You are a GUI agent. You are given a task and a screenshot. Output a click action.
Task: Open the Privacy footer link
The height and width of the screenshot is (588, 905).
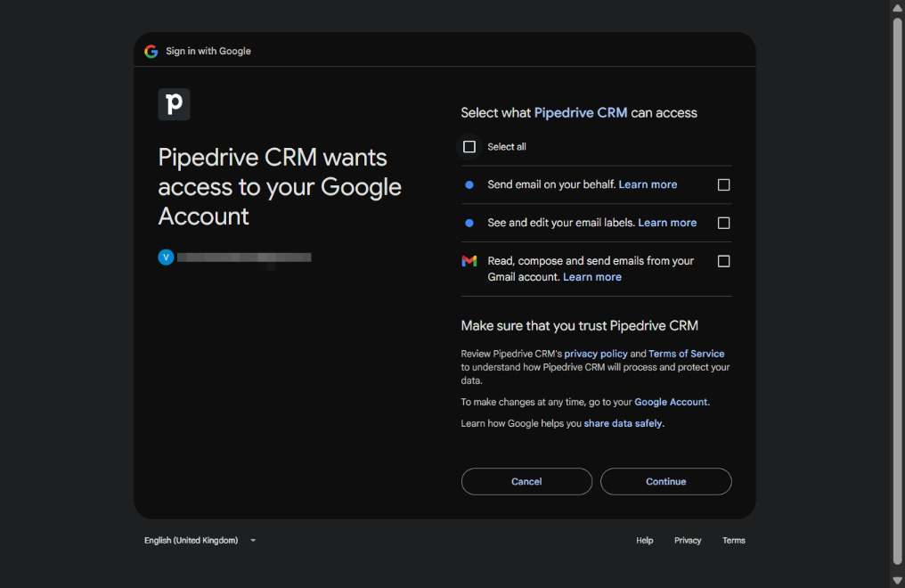click(x=688, y=541)
